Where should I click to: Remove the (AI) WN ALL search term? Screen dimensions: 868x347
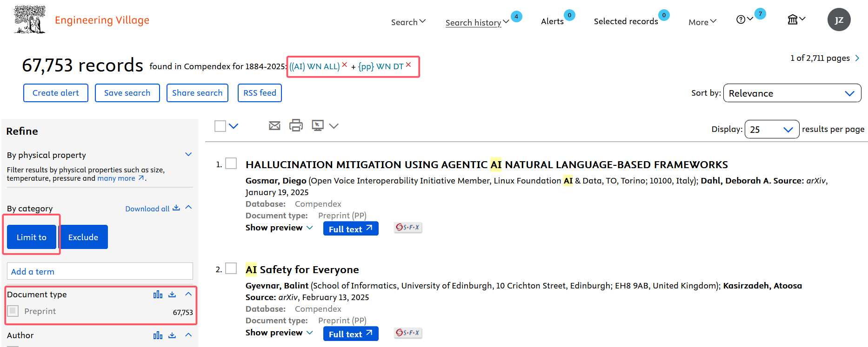tap(345, 65)
